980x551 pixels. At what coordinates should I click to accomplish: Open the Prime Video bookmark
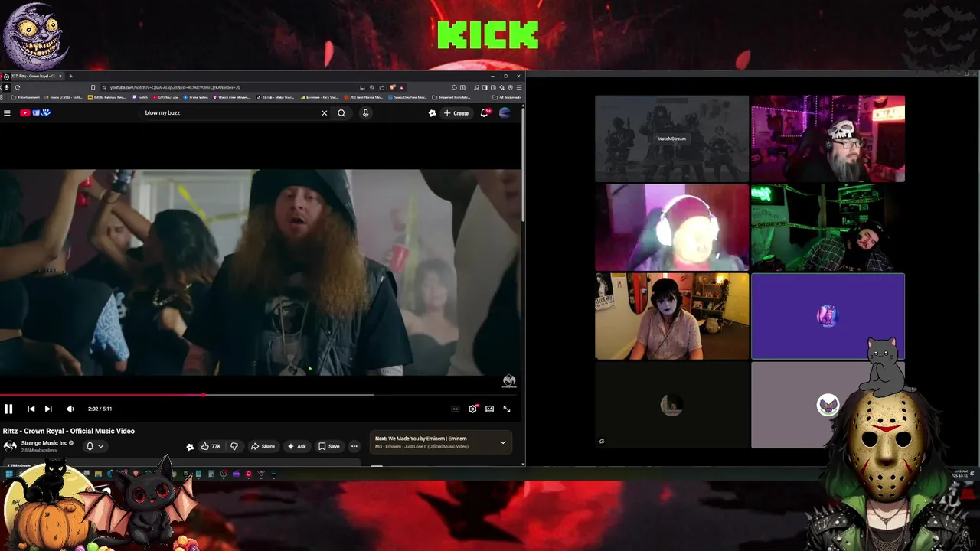[x=196, y=97]
